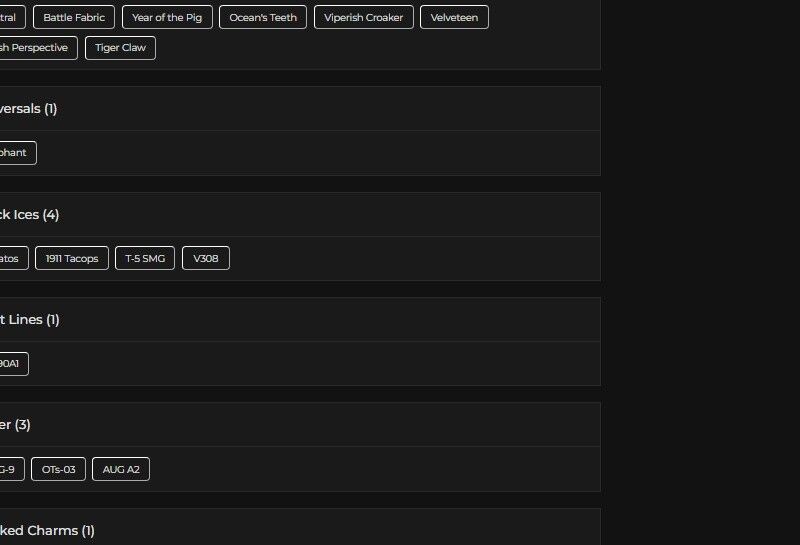Click the Battle Fabric tag

pyautogui.click(x=74, y=17)
